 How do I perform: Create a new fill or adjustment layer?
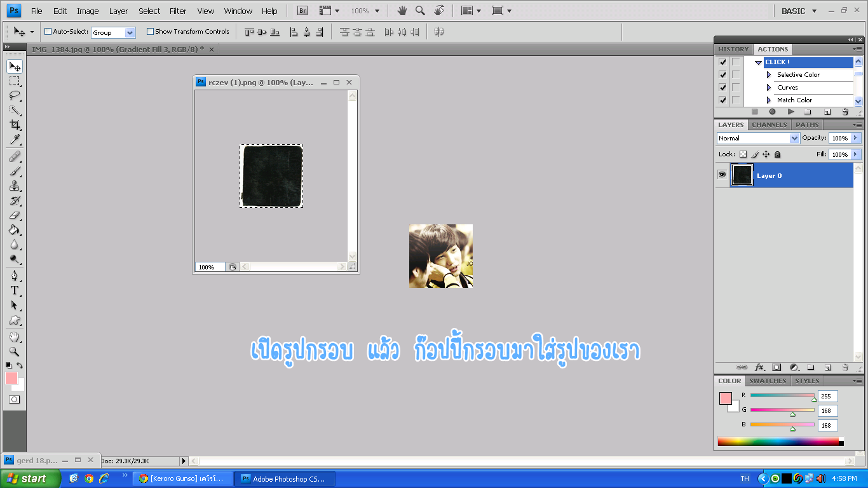coord(794,367)
